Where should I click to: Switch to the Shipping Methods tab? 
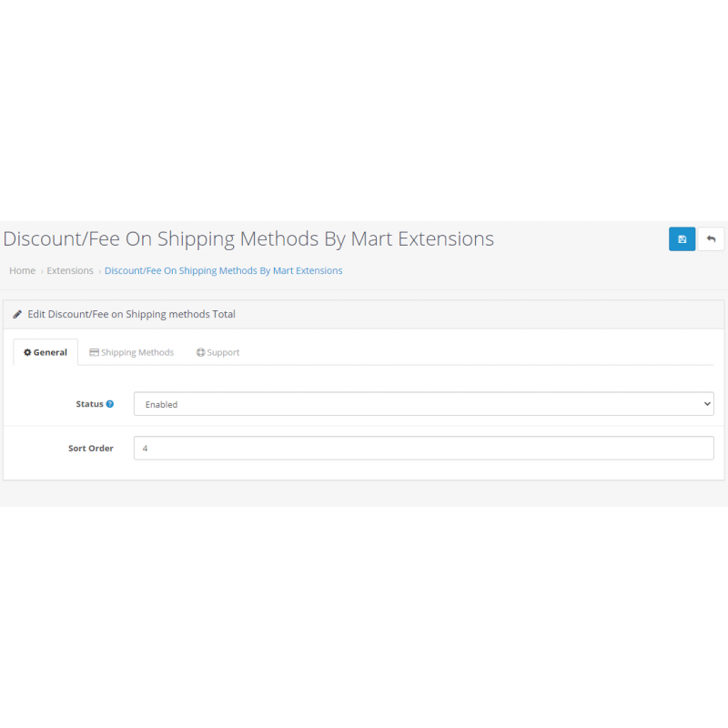(131, 352)
